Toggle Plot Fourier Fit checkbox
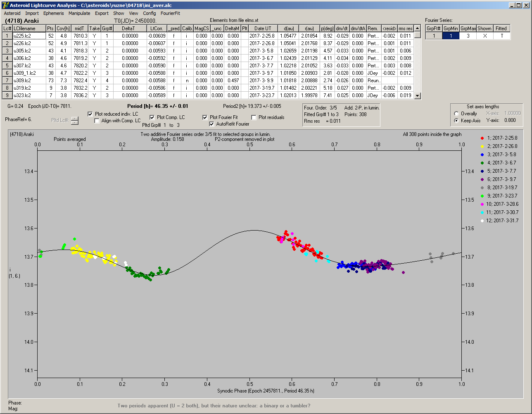Screen dimensions: 532x414 205,117
